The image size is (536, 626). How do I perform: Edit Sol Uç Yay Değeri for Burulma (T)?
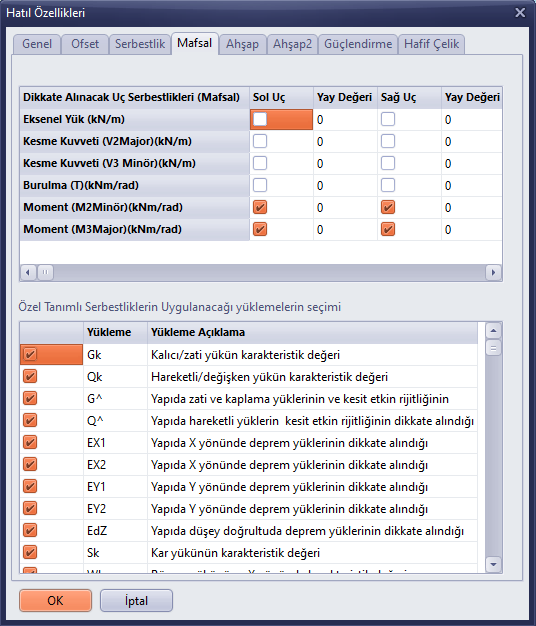(x=345, y=186)
